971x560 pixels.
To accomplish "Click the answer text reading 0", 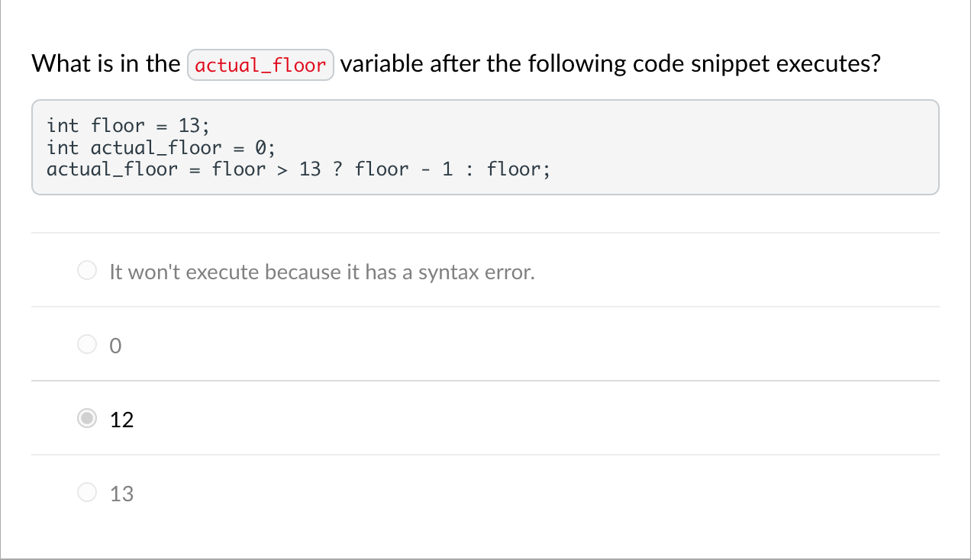I will [x=115, y=345].
